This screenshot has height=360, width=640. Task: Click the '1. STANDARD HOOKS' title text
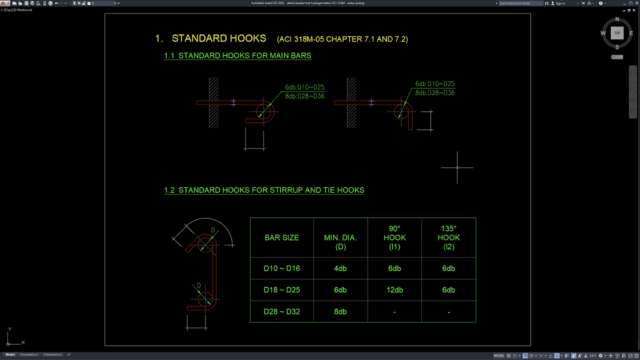click(211, 38)
